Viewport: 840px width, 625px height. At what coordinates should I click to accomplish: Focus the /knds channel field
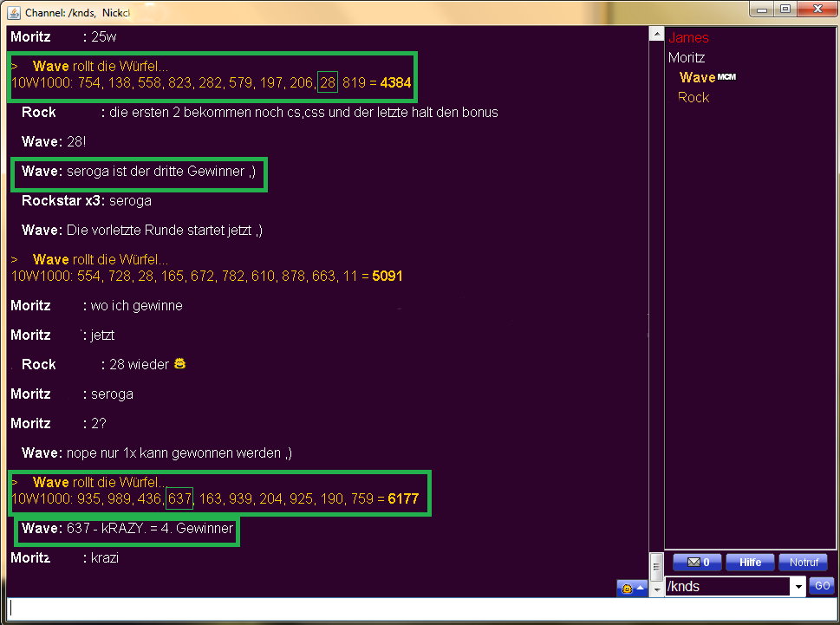(727, 587)
